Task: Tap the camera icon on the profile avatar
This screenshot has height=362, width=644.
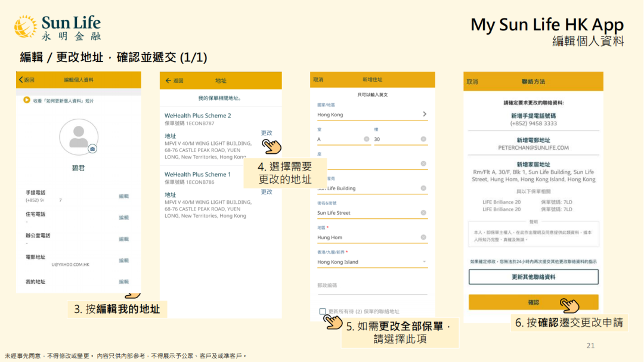Action: (92, 148)
